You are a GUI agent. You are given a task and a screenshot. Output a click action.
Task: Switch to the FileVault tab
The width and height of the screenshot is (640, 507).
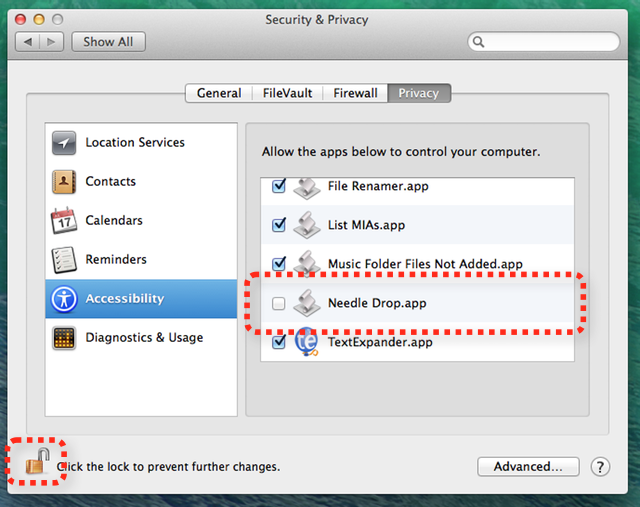coord(287,93)
